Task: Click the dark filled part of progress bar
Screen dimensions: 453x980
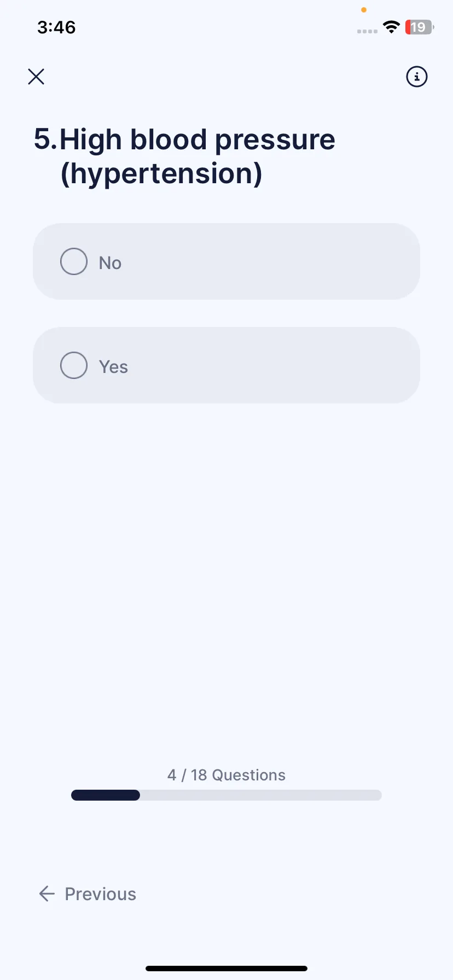Action: pos(106,795)
